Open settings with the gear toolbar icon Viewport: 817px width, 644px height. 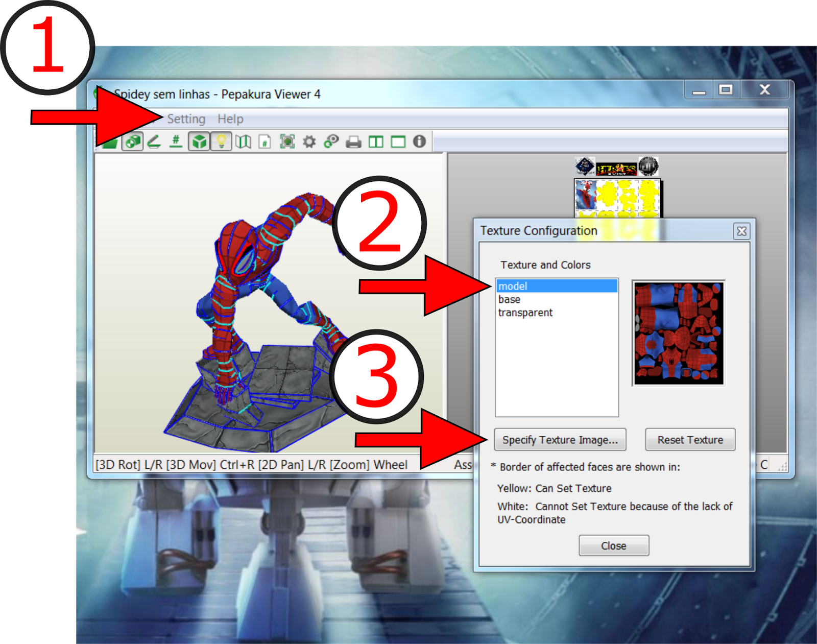click(309, 141)
